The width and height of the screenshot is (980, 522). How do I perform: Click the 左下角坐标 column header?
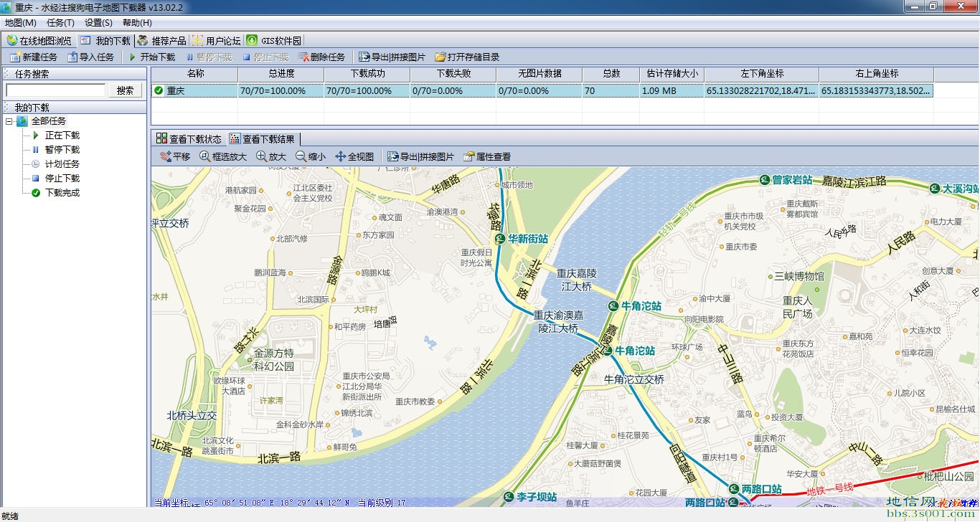(762, 73)
